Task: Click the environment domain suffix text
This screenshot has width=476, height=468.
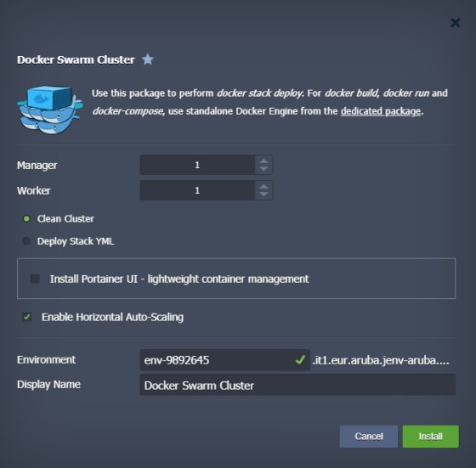Action: 381,360
